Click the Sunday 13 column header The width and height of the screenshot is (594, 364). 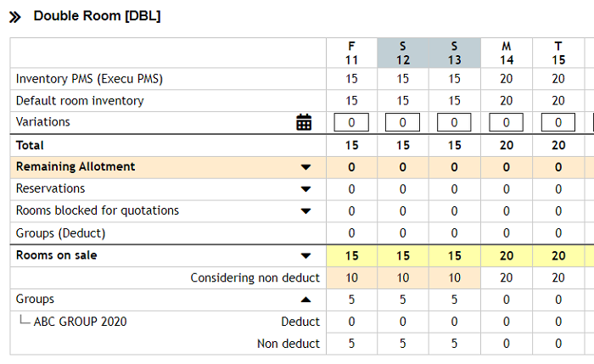click(x=455, y=53)
